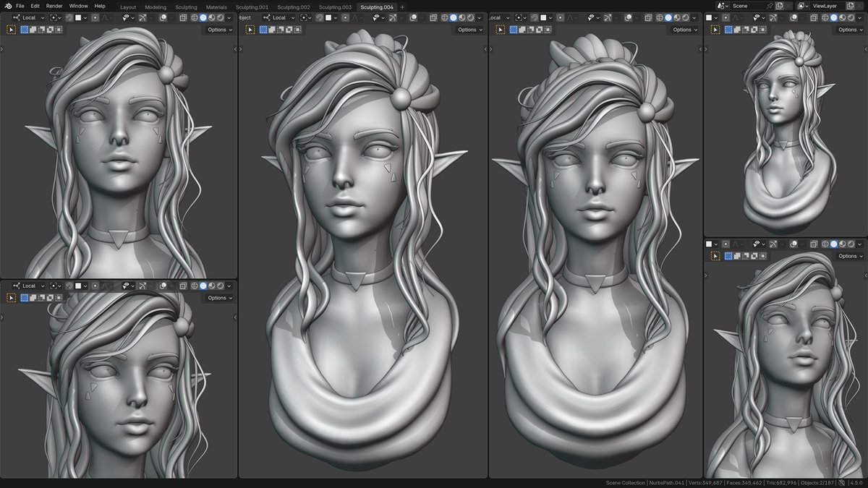Toggle overlays in large center viewport
Screen dimensions: 868x488
click(x=413, y=18)
